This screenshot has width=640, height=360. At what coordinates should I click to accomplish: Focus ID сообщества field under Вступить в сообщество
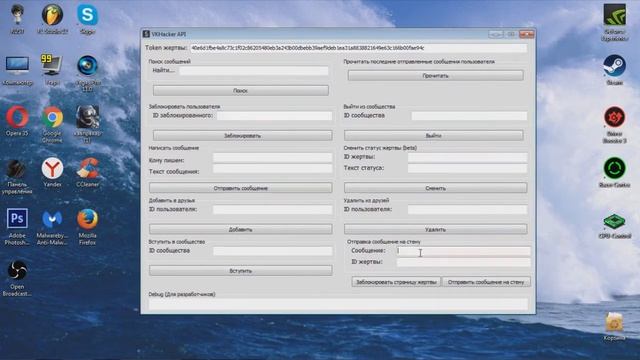[272, 251]
